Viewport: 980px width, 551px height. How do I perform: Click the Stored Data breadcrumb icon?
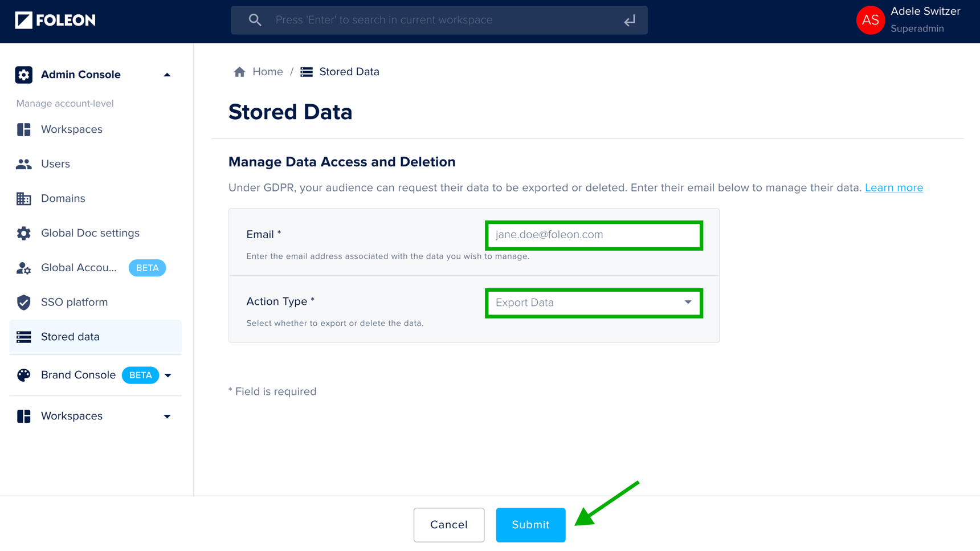(x=307, y=72)
